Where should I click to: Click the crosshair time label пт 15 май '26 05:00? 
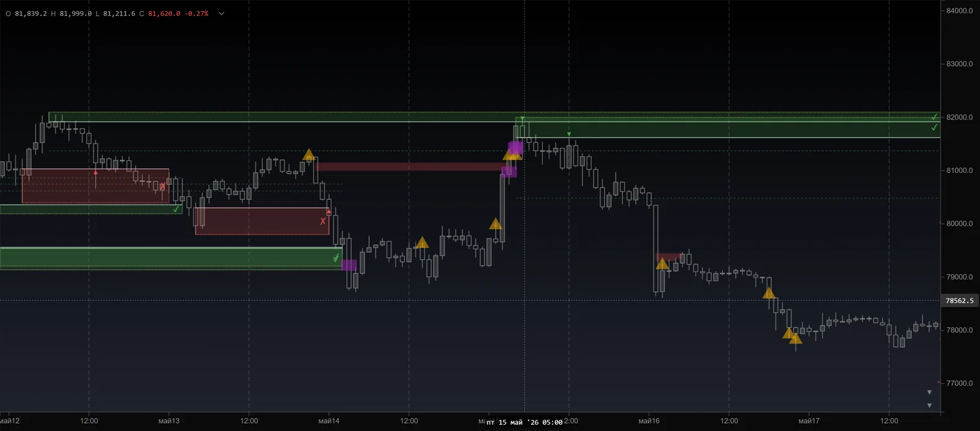525,422
